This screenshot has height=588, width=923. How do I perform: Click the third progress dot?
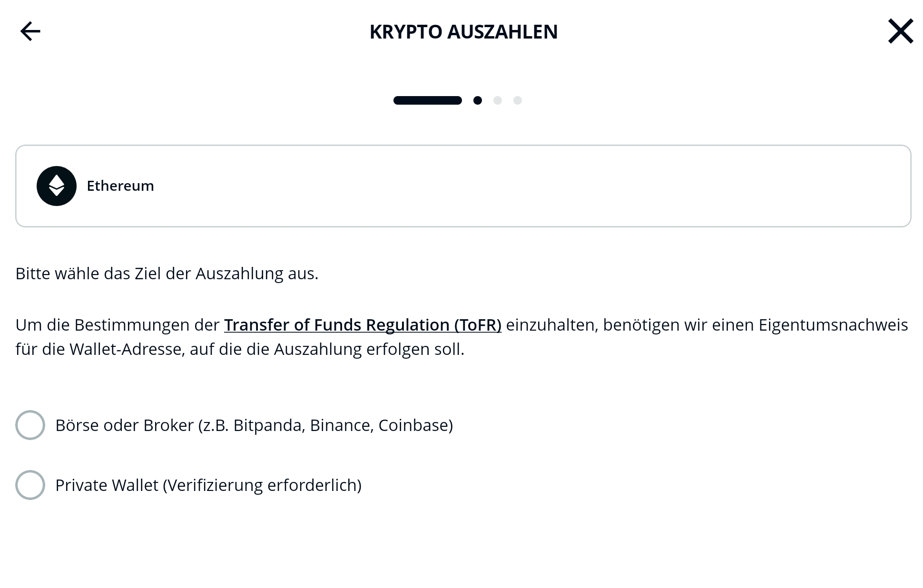pyautogui.click(x=498, y=100)
